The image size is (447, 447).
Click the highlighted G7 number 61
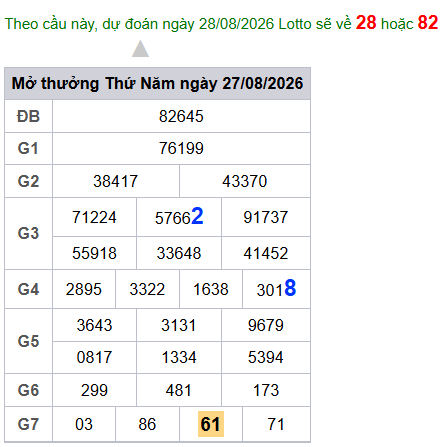point(211,424)
